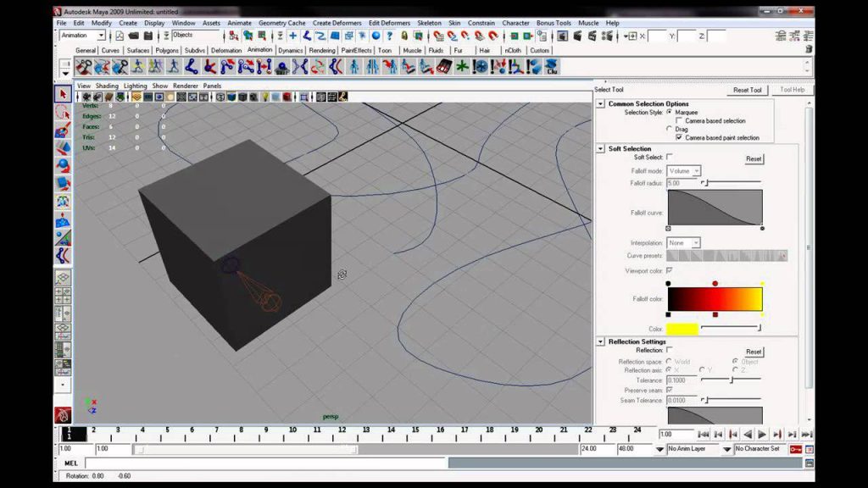The height and width of the screenshot is (488, 868).
Task: Switch to the Polygons shelf tab
Action: tap(167, 50)
